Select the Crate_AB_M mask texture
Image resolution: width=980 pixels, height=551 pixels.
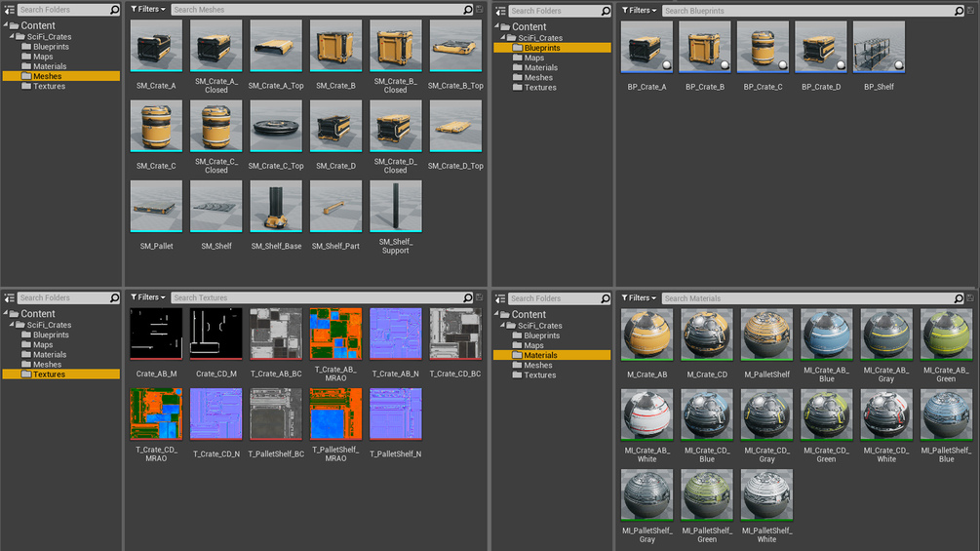[x=156, y=335]
